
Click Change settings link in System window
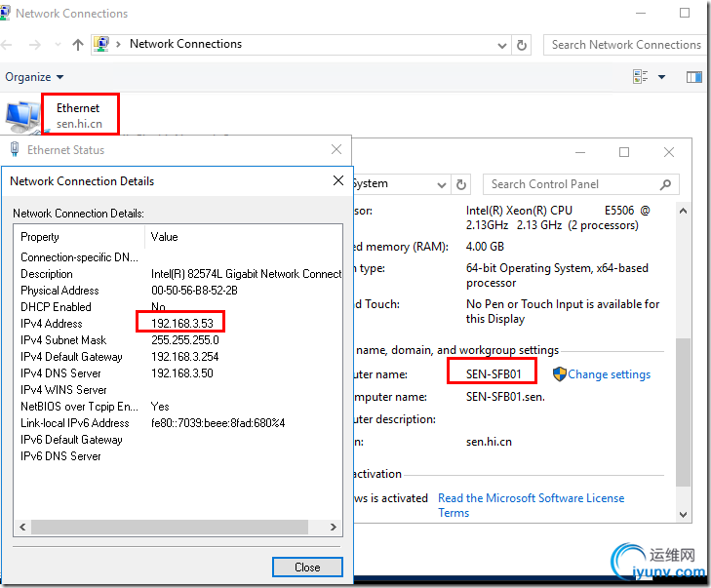609,374
